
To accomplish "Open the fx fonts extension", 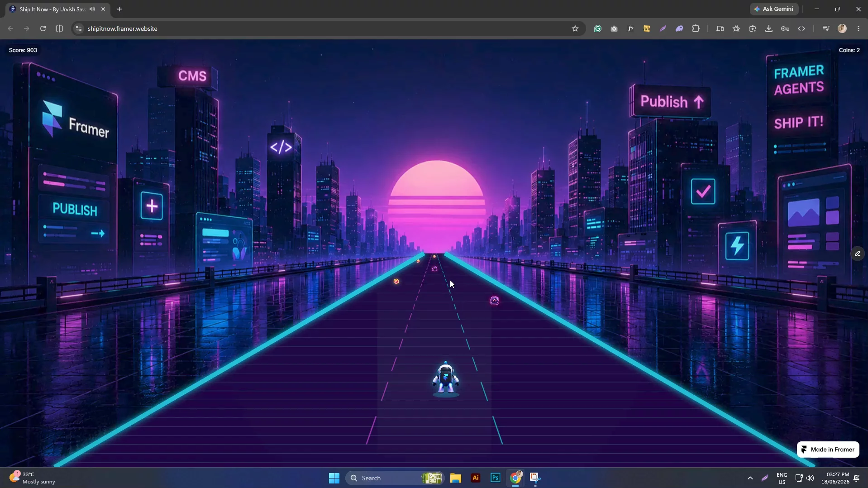I will pyautogui.click(x=630, y=29).
